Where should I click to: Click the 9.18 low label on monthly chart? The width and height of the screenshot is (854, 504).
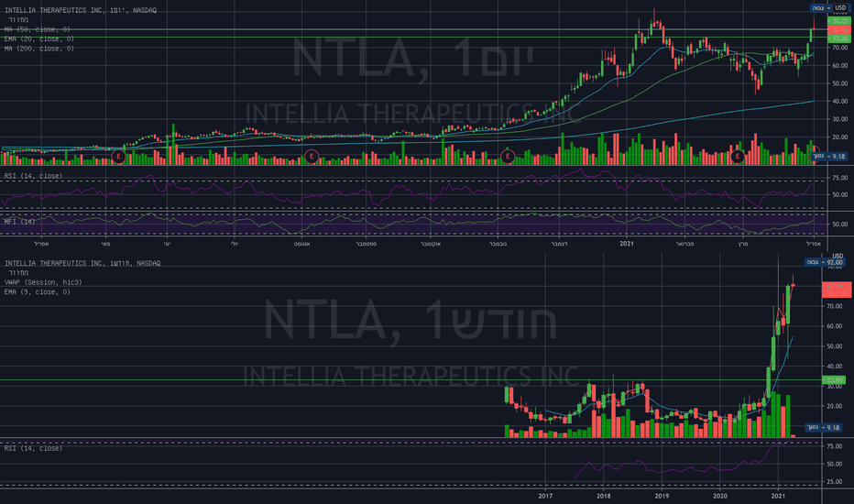coord(825,428)
